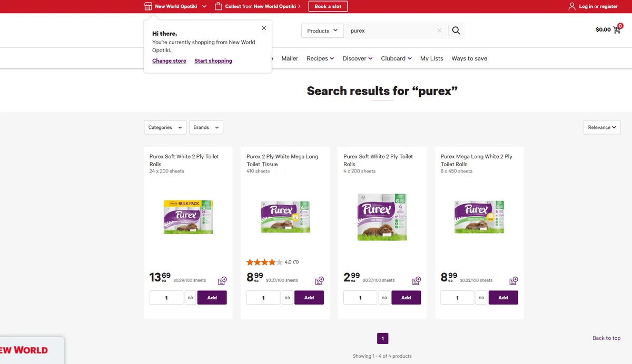Open the 410 sheets Mega Long Tissue product image
This screenshot has height=364, width=632.
point(285,216)
